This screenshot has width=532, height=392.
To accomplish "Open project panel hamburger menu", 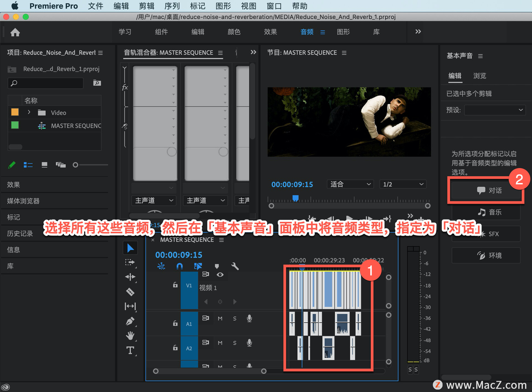I will [x=101, y=53].
